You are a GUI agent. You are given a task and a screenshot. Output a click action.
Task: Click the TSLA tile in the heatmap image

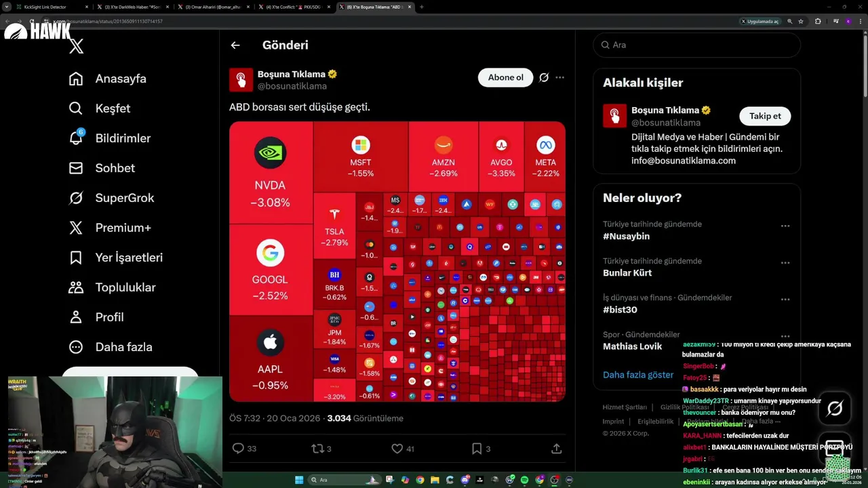[x=334, y=225]
